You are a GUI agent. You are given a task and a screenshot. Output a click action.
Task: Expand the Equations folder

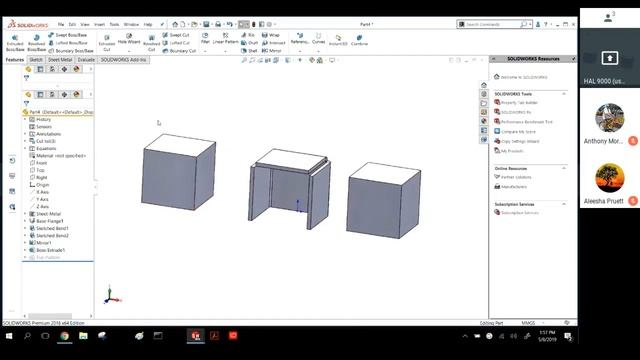click(25, 149)
